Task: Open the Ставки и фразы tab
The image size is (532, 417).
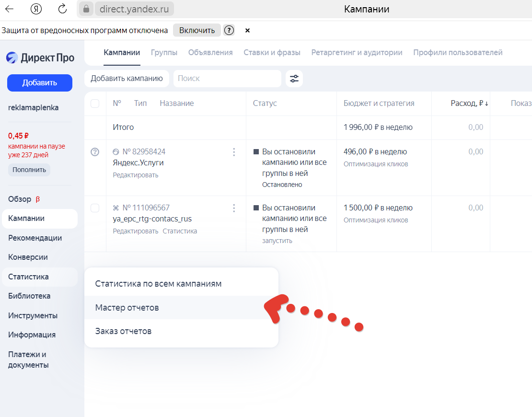Action: tap(272, 53)
